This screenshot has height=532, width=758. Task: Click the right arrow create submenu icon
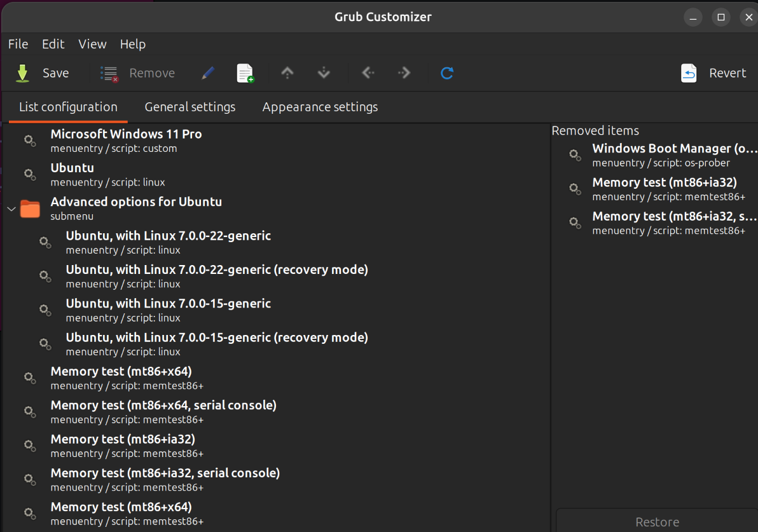point(404,73)
